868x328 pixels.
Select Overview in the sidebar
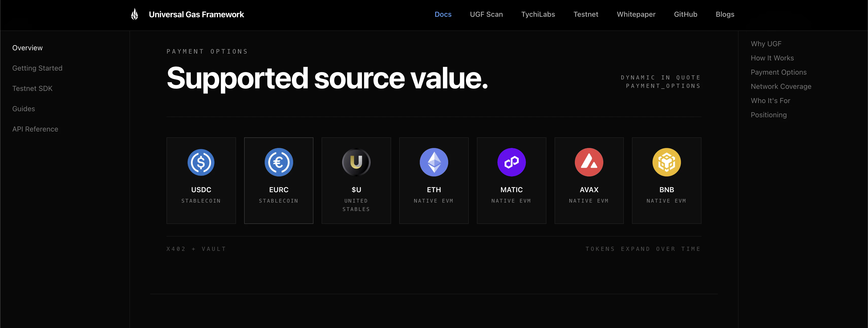pos(27,47)
